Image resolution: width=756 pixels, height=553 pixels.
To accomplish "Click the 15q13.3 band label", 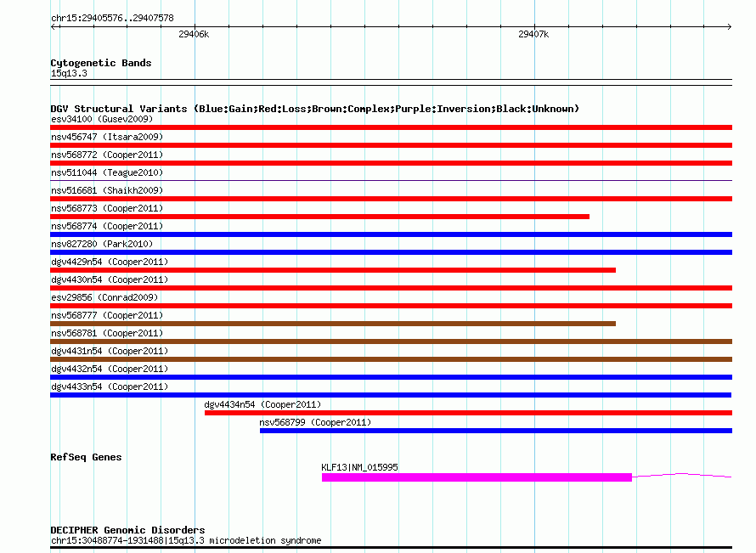I will point(69,73).
